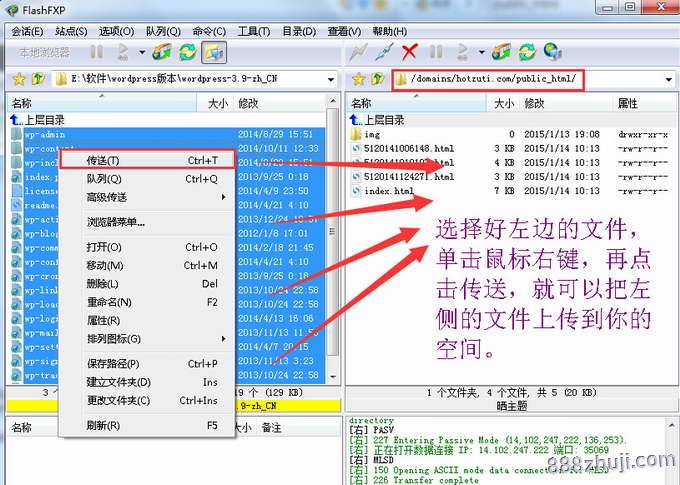Choose 更改文件夹(C) in the context menu
This screenshot has height=485, width=680.
(147, 400)
